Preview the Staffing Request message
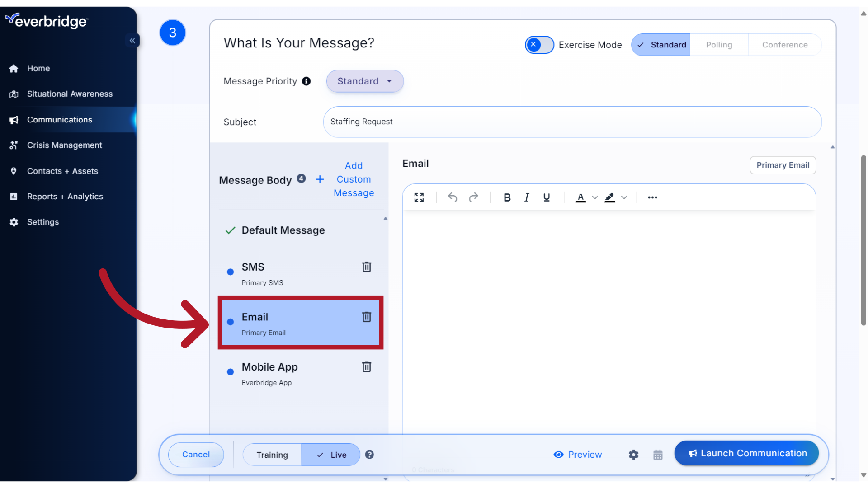Screen dimensions: 868x488 pos(577,455)
